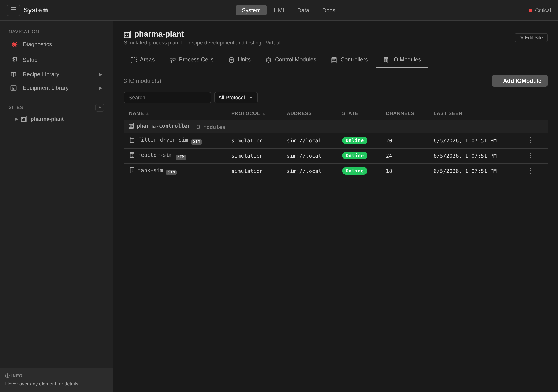Image resolution: width=558 pixels, height=392 pixels.
Task: Click the SIM badge on reactor-sim
Action: (181, 157)
